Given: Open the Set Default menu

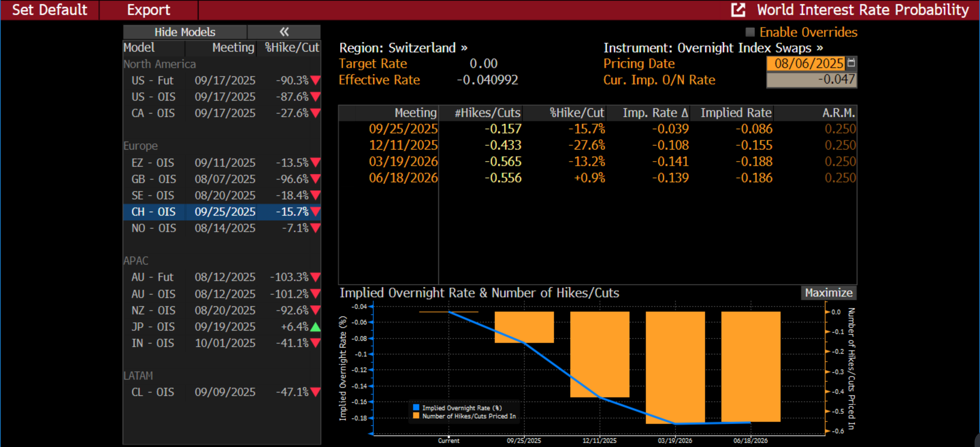Looking at the screenshot, I should coord(49,10).
